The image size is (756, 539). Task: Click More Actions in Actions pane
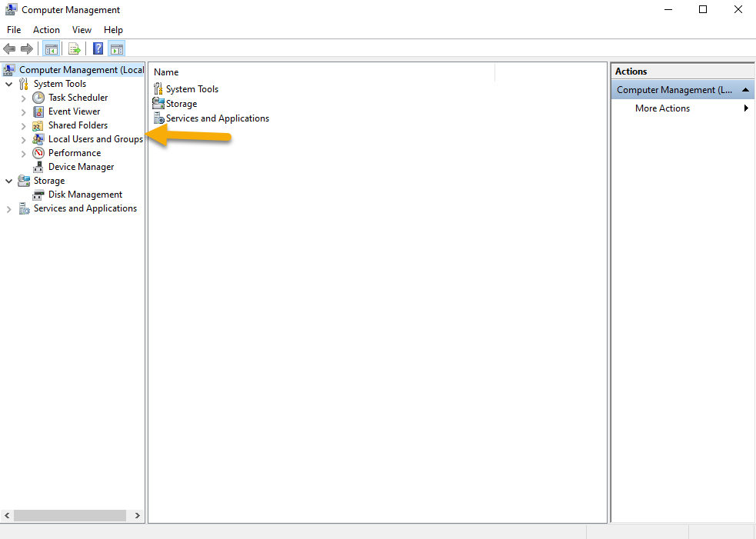pos(662,108)
